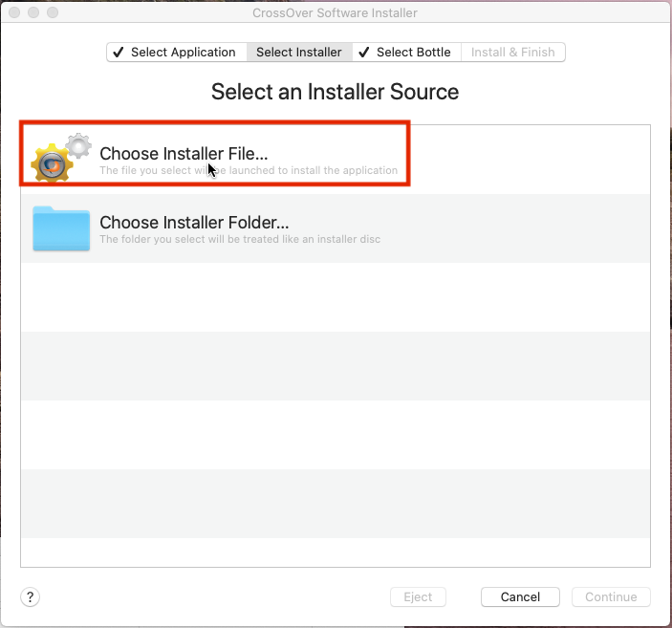The width and height of the screenshot is (672, 628).
Task: Switch to Select Application step
Action: point(177,53)
